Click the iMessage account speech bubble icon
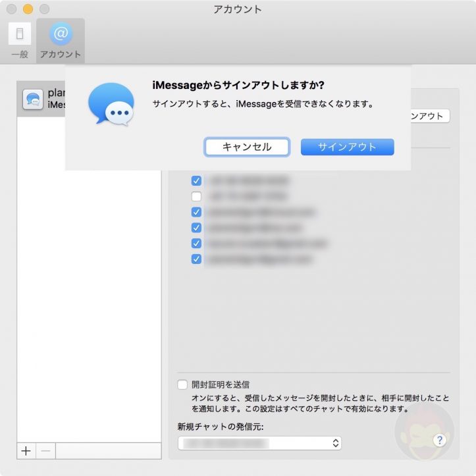Viewport: 476px width, 476px height. point(33,99)
